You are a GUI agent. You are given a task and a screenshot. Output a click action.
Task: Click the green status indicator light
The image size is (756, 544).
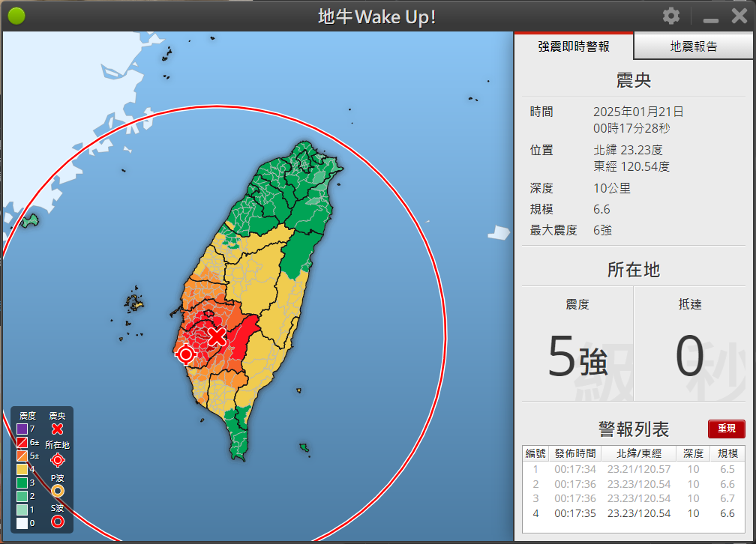click(x=16, y=16)
